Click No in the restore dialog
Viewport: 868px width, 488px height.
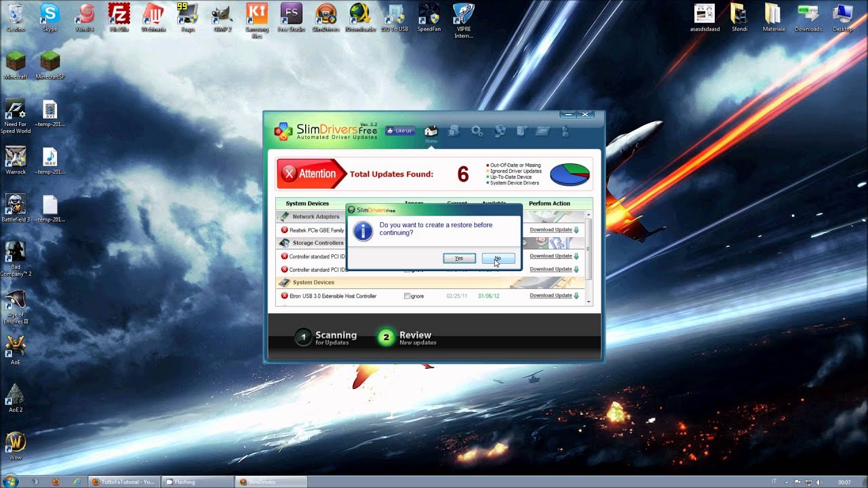[498, 258]
